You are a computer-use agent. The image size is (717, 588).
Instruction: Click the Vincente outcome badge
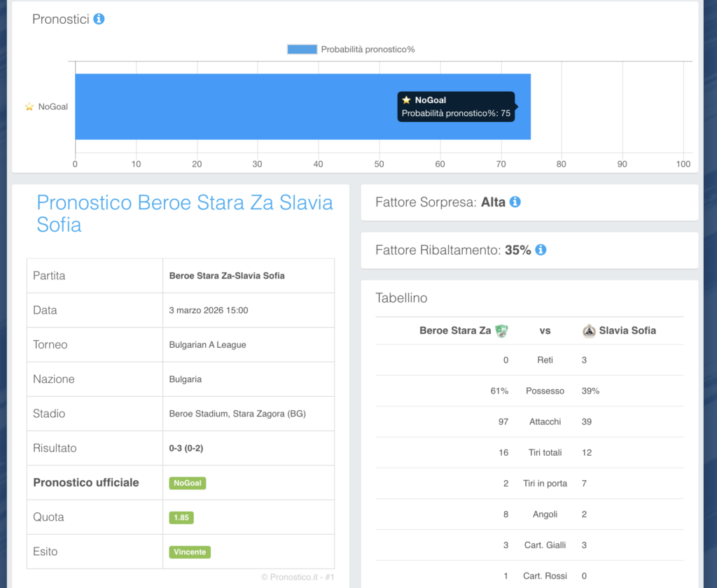click(190, 552)
